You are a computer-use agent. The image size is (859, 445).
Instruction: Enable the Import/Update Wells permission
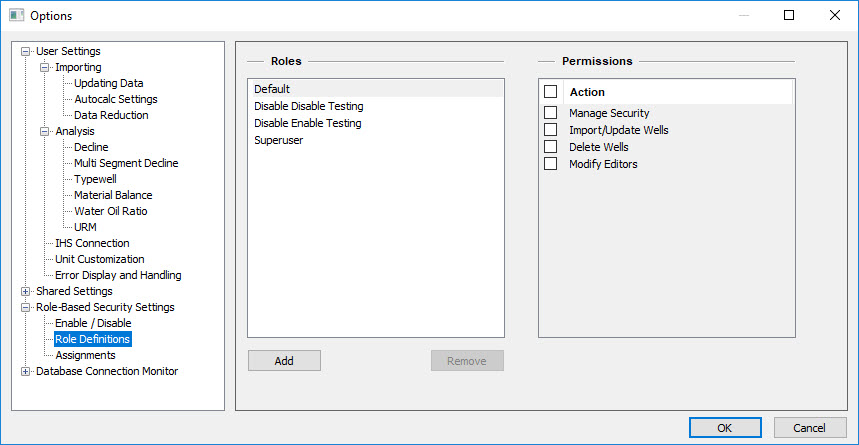pos(550,130)
